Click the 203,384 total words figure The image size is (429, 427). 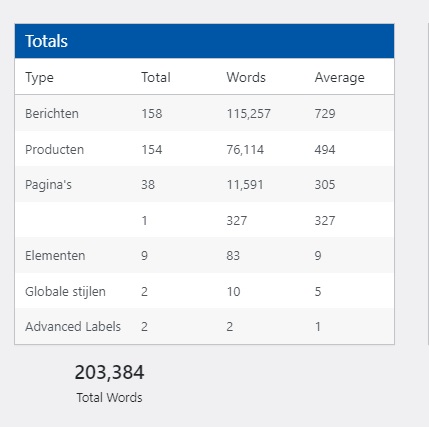[x=109, y=372]
